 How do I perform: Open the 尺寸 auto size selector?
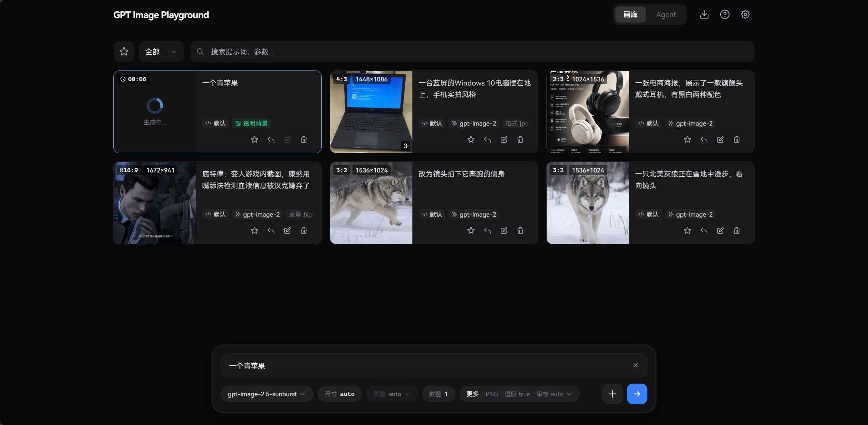pos(339,394)
